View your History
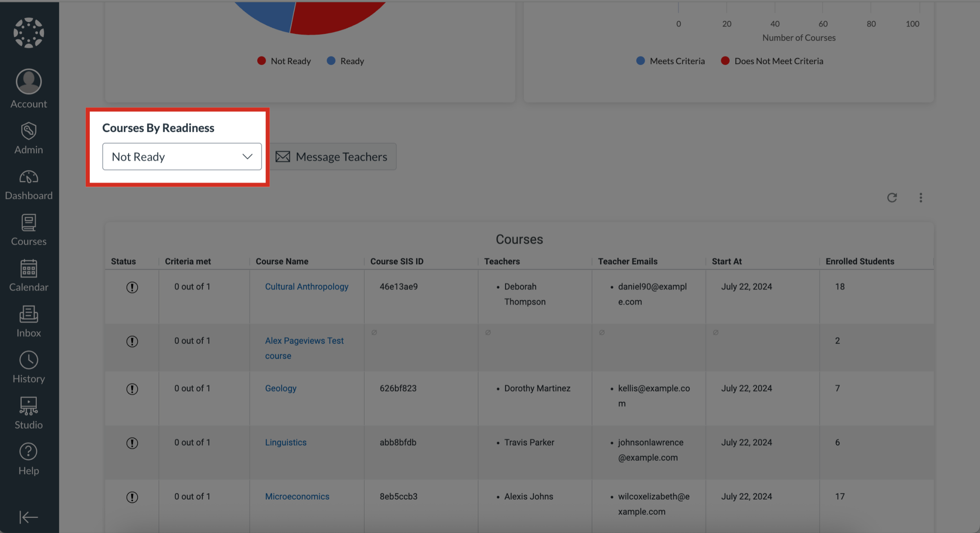Viewport: 980px width, 533px height. [x=28, y=367]
